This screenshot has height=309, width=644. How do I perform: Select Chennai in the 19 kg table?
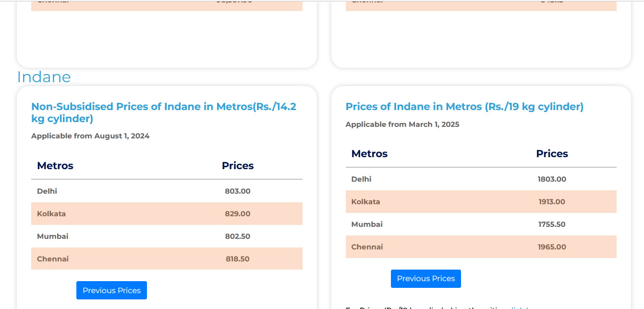click(367, 247)
